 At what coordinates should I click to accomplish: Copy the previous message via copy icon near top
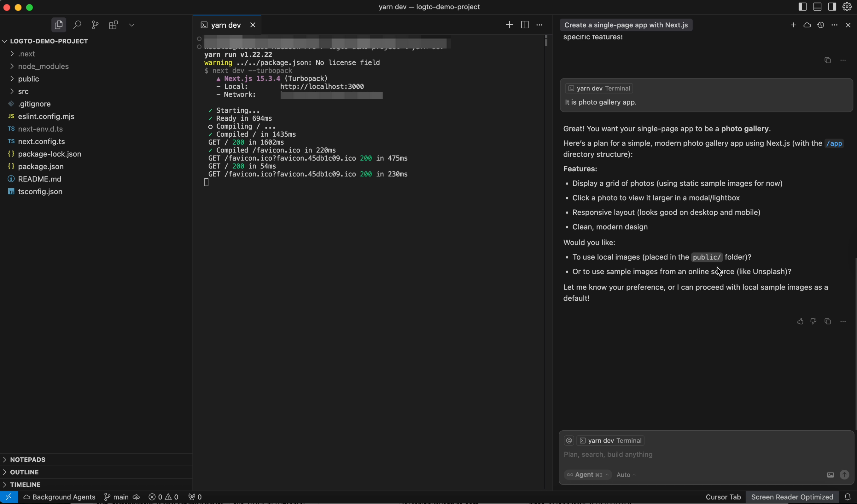tap(828, 60)
